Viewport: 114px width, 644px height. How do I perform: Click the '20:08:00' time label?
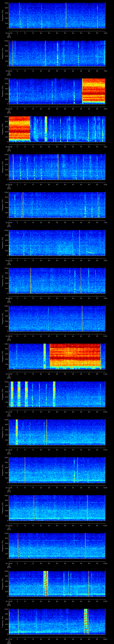pyautogui.click(x=9, y=298)
